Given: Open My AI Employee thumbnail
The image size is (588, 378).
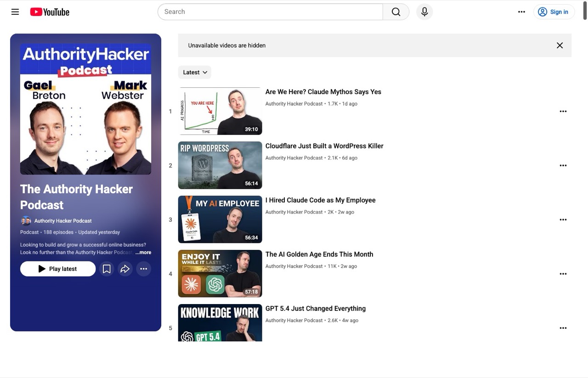Looking at the screenshot, I should click(220, 220).
